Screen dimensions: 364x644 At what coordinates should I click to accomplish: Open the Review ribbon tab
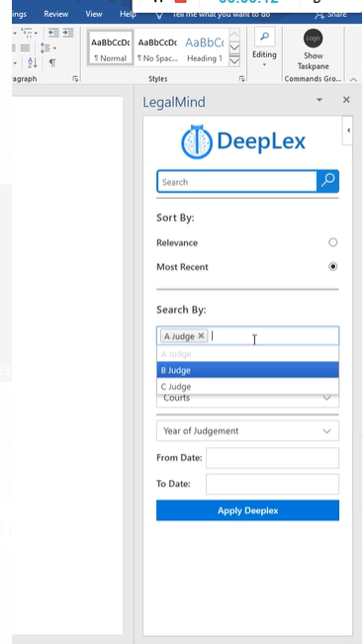(55, 14)
